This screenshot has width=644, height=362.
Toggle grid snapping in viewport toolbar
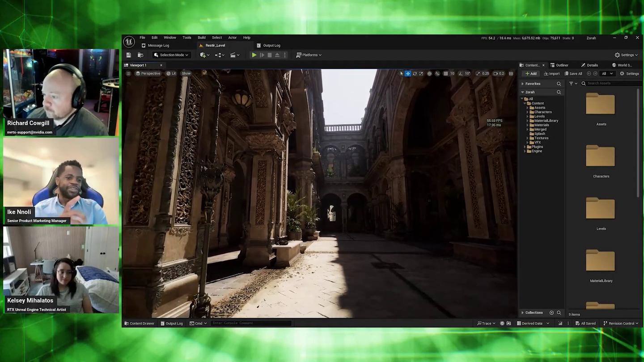tap(445, 73)
